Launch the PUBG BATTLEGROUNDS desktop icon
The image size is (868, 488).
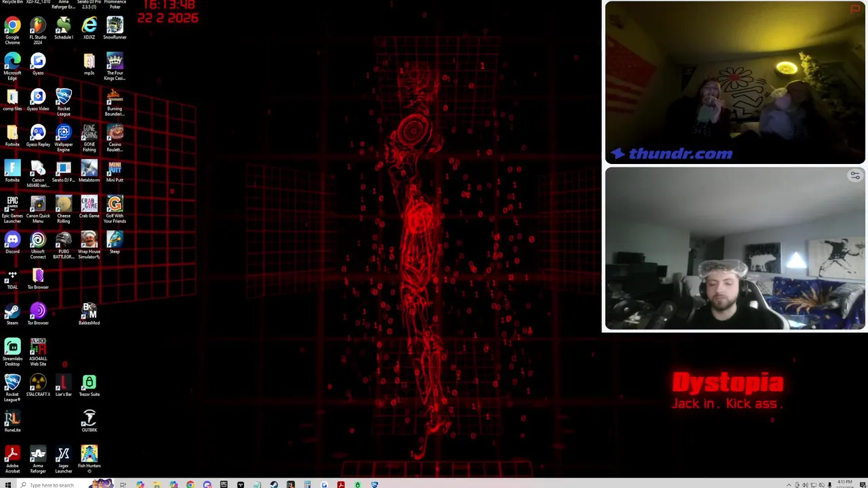click(64, 245)
